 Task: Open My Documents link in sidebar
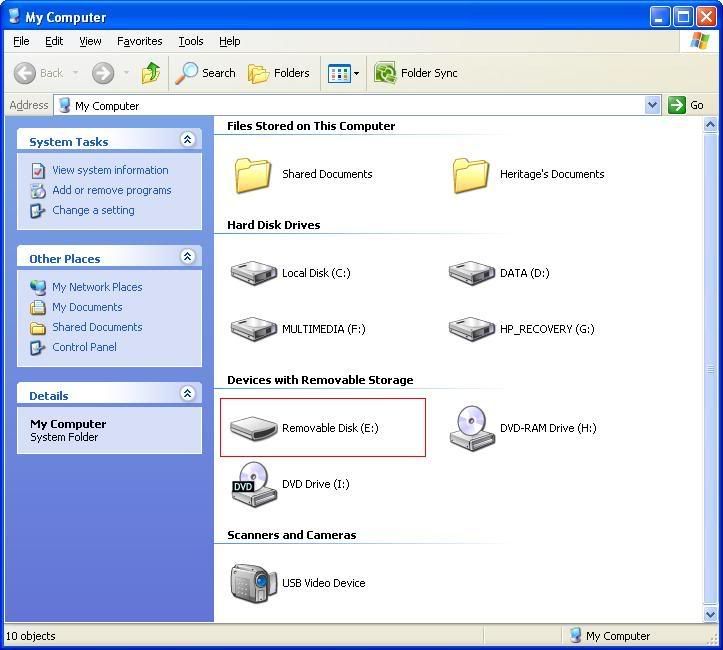coord(87,307)
